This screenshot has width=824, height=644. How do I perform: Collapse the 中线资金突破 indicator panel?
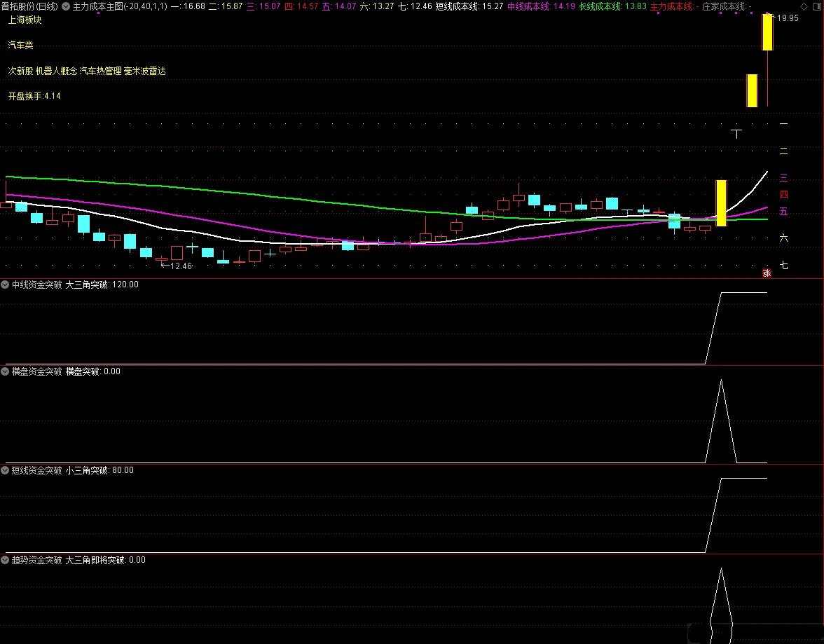pyautogui.click(x=6, y=285)
